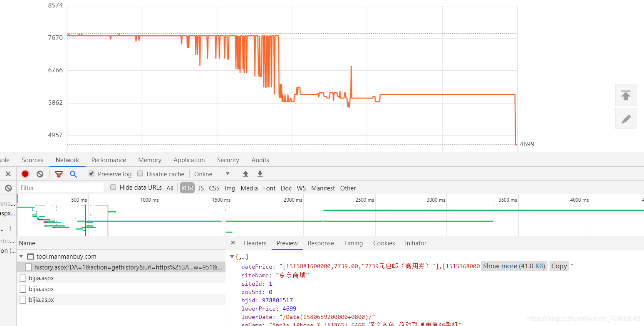This screenshot has width=644, height=326.
Task: Open the Initiator tab
Action: click(x=416, y=243)
